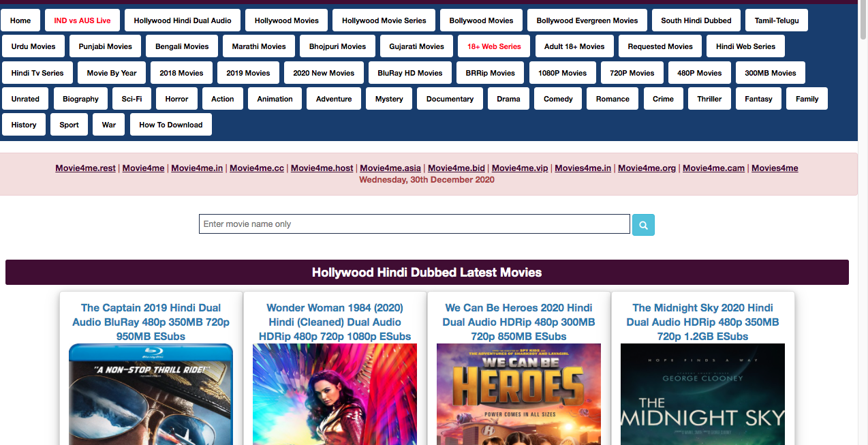868x445 pixels.
Task: Open the Documentary genre
Action: pyautogui.click(x=450, y=99)
